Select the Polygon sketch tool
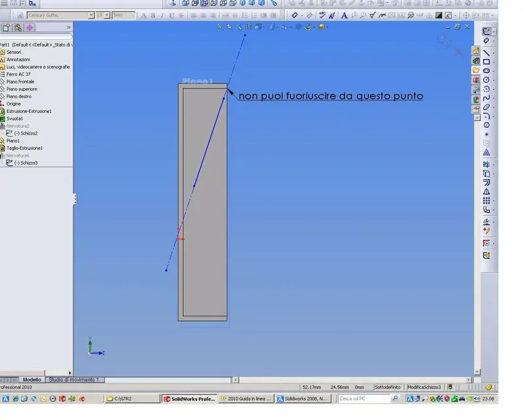 486,125
